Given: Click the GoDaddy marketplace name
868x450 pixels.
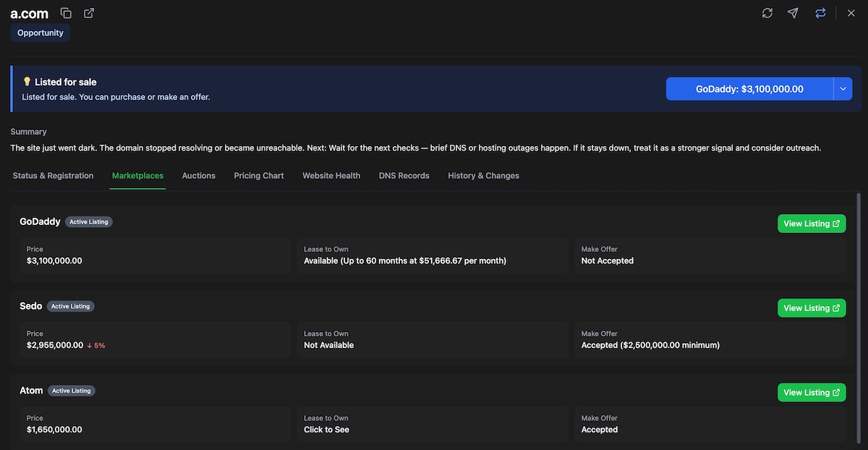Looking at the screenshot, I should click(x=41, y=222).
